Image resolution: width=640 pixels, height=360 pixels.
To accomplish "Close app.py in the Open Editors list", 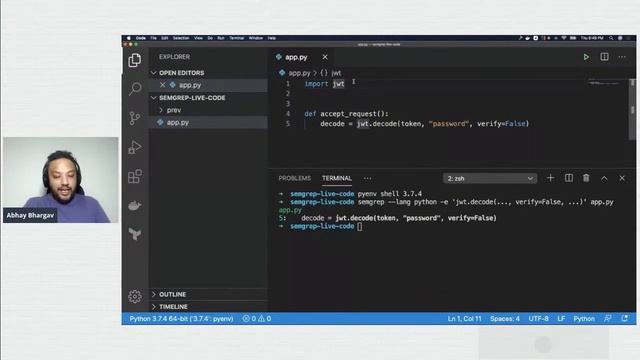I will point(162,85).
